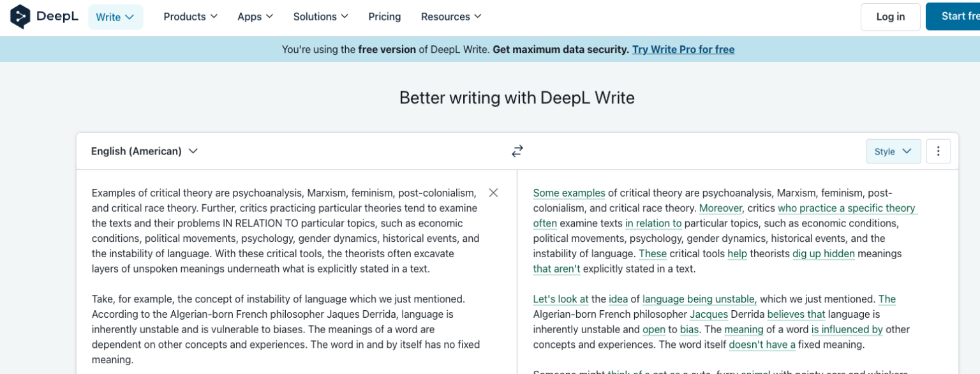Open the Resources menu
The width and height of the screenshot is (980, 374).
[x=451, y=17]
